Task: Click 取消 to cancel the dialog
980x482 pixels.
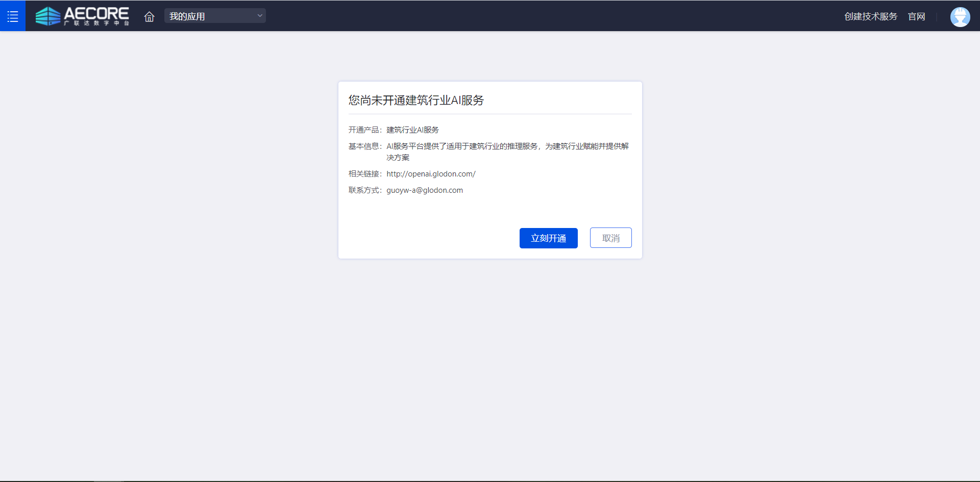Action: (x=610, y=238)
